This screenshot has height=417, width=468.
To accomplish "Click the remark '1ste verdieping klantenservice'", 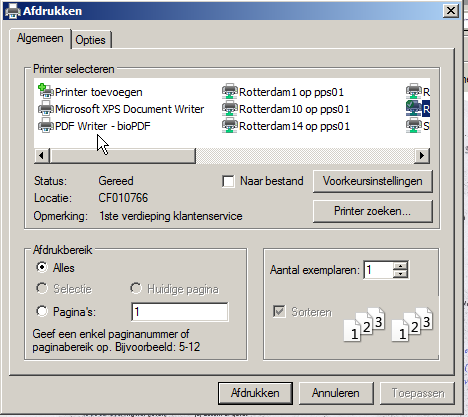I will [x=171, y=216].
